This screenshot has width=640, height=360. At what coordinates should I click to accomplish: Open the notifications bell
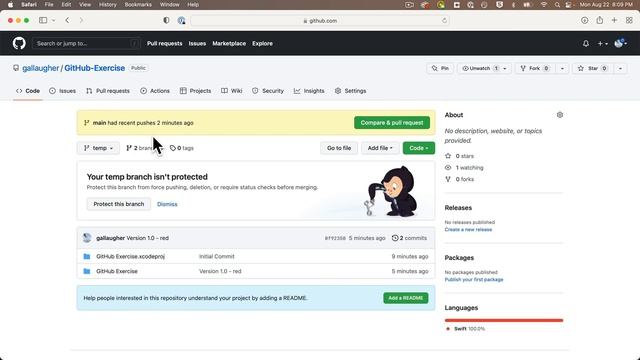click(586, 43)
